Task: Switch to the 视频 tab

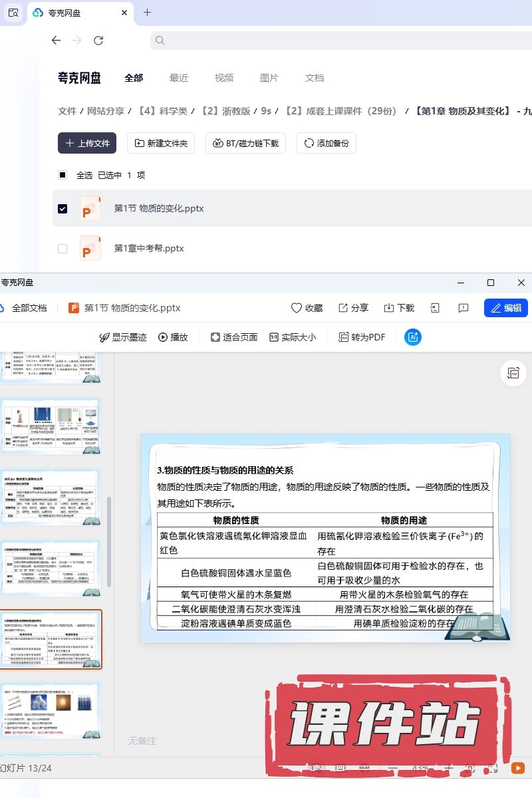Action: pos(224,78)
